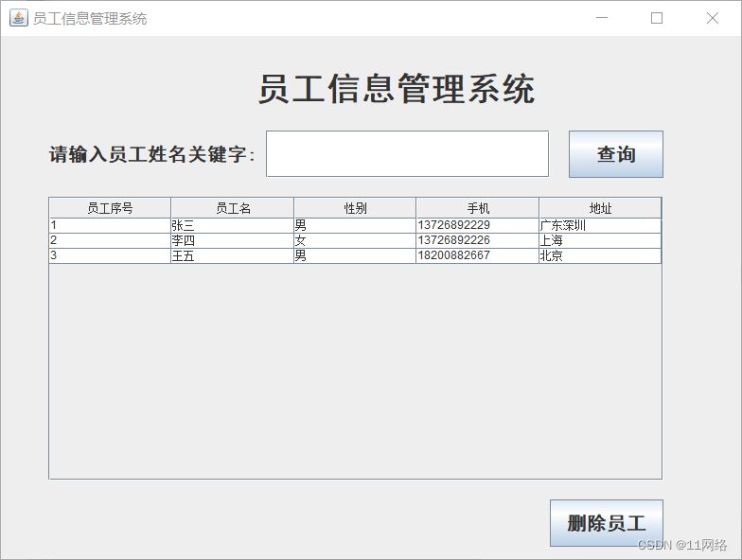Select the employee name cell 李四
The image size is (742, 560).
(233, 240)
